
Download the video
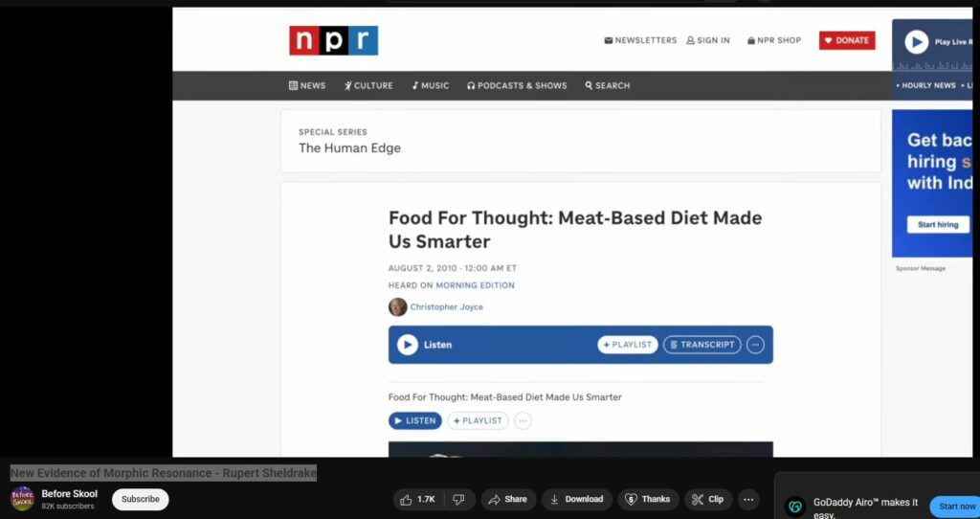[x=576, y=499]
